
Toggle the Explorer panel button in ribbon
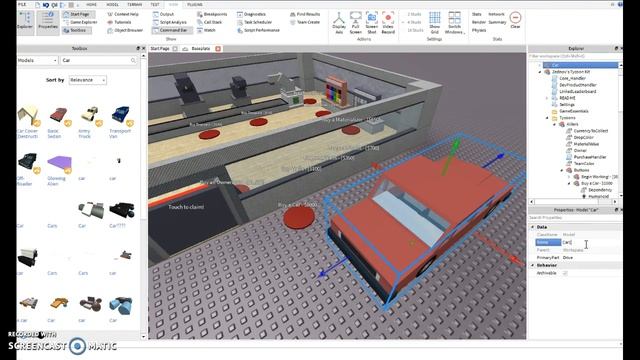[x=25, y=20]
